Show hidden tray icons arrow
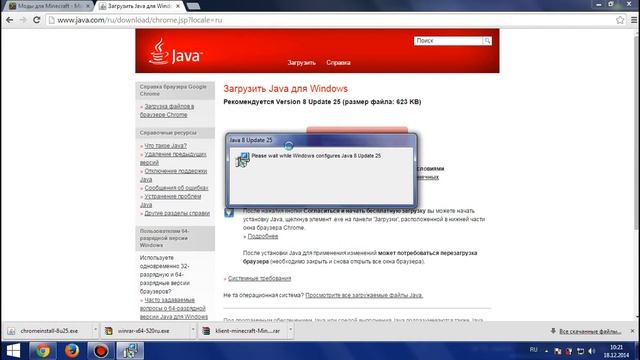This screenshot has width=640, height=360. 546,351
